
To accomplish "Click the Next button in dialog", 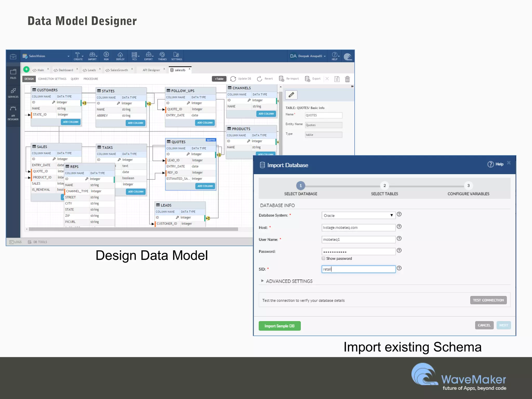I will coord(503,325).
